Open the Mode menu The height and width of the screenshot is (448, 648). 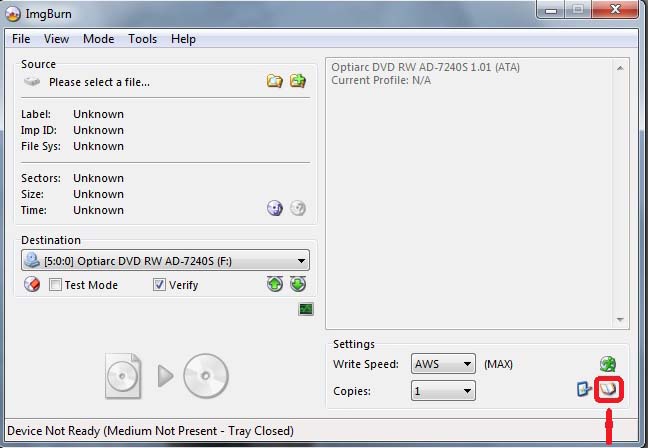[98, 39]
